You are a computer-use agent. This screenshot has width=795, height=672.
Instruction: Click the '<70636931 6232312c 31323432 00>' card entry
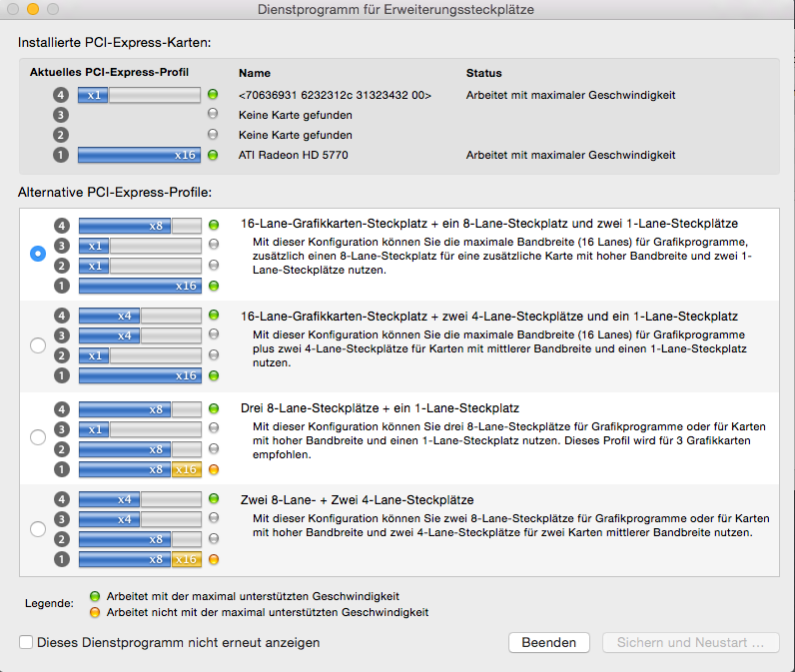click(335, 95)
